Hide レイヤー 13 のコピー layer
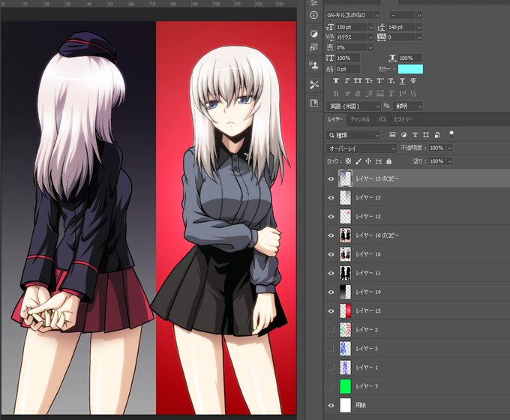510x420 pixels. tap(331, 179)
